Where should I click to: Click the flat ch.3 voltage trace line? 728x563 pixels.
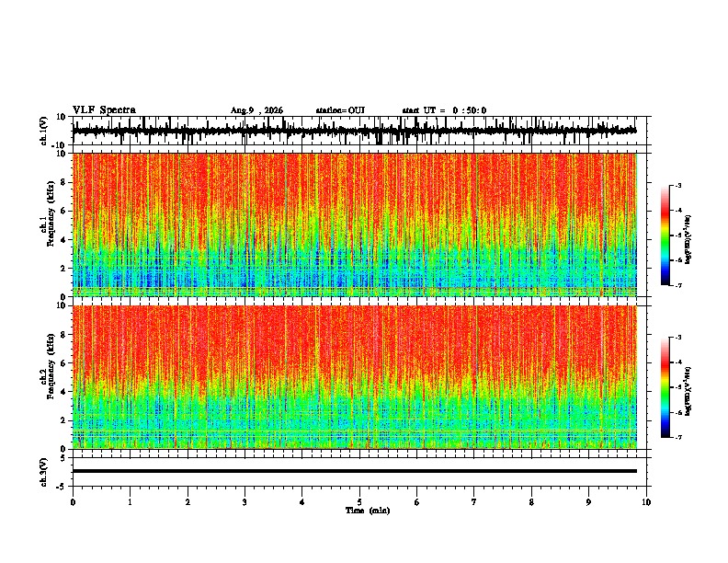click(x=355, y=471)
